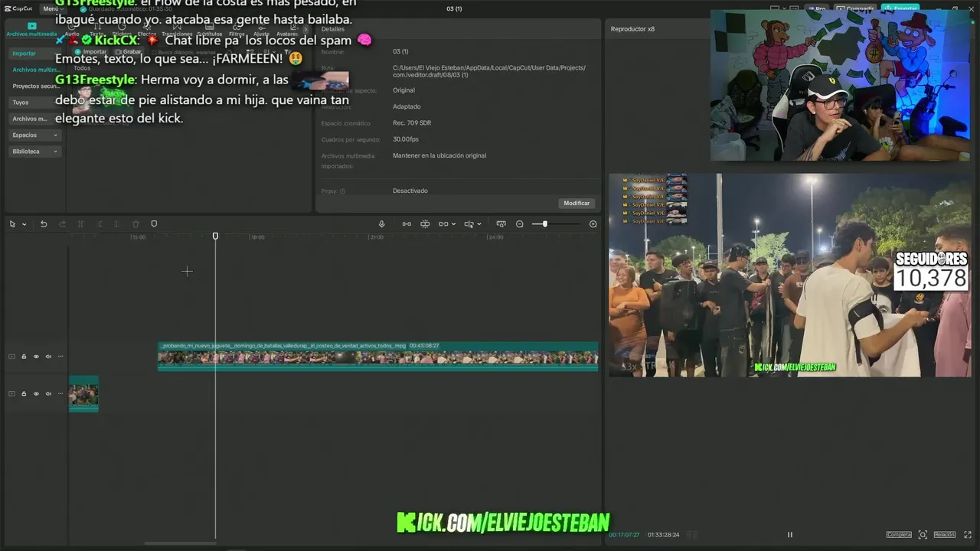Hide the lower track with its eye icon
Image resolution: width=980 pixels, height=551 pixels.
click(36, 394)
